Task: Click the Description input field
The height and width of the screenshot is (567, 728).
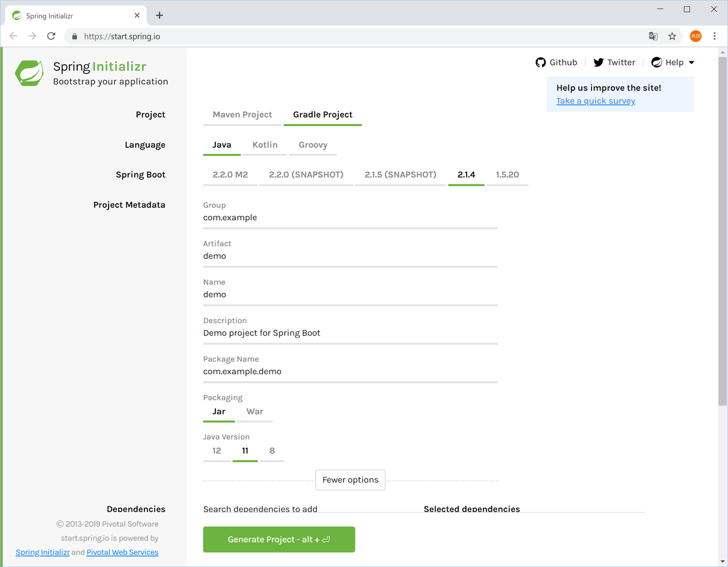Action: (x=351, y=333)
